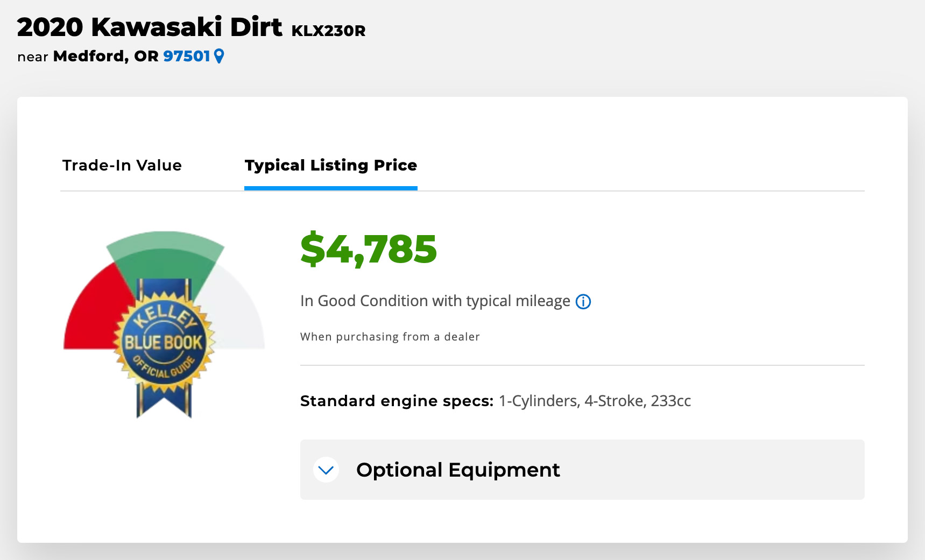This screenshot has height=560, width=925.
Task: Switch to the Trade-In Value tab
Action: 122,165
